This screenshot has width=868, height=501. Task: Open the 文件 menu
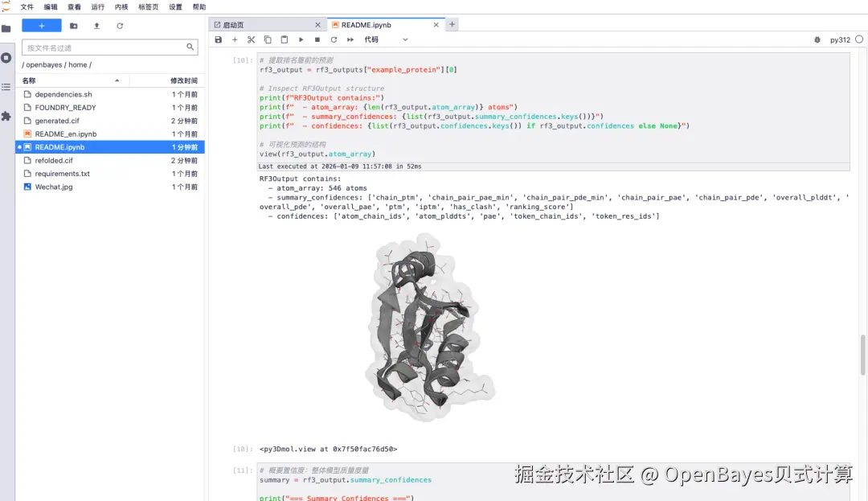coord(27,7)
